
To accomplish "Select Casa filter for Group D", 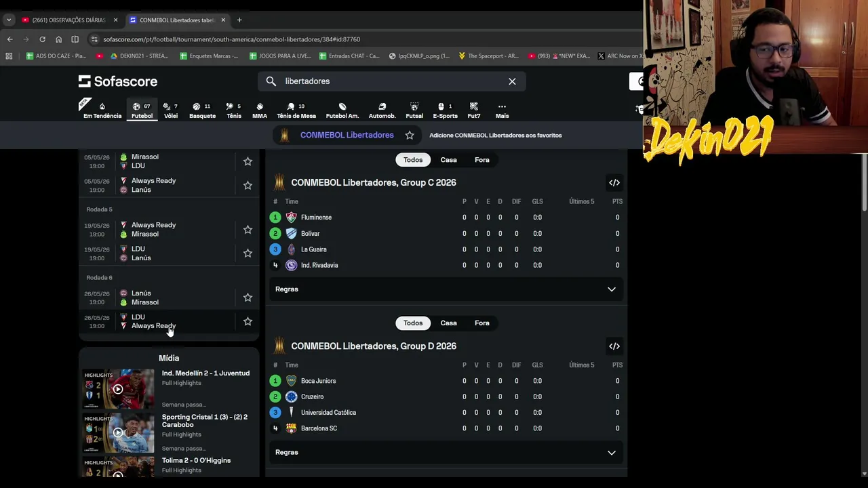I will click(448, 323).
